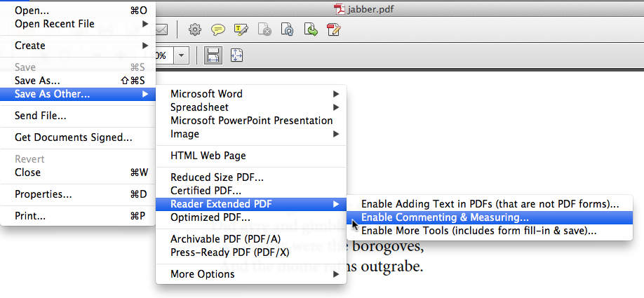Click the word 'borogoves,' in the document
Image resolution: width=644 pixels, height=298 pixels.
tap(387, 247)
